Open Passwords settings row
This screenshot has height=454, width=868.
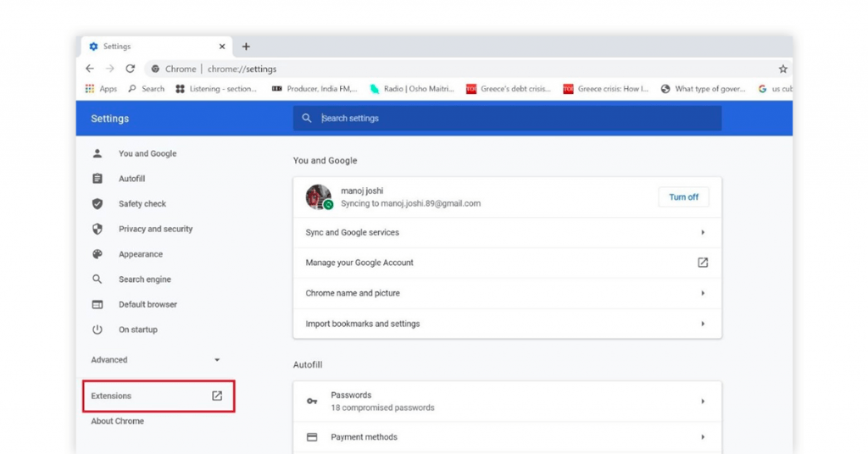pyautogui.click(x=507, y=401)
